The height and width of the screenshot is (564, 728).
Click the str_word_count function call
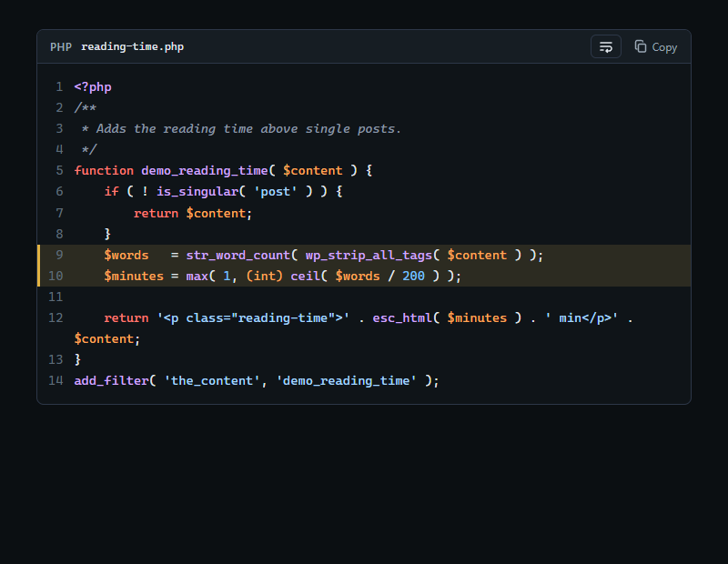(x=238, y=255)
